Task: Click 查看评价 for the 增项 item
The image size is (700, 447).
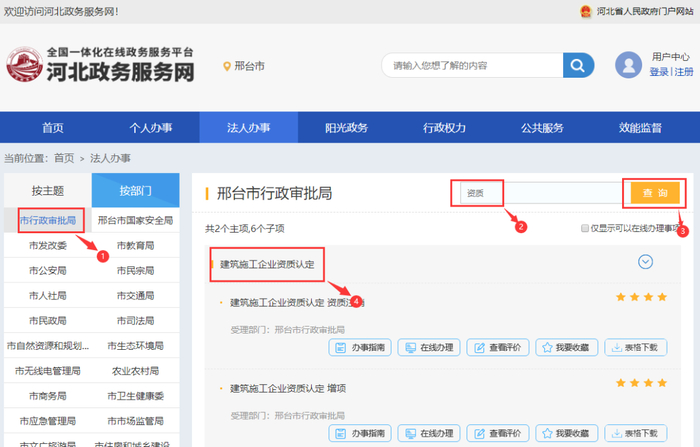Action: point(498,433)
